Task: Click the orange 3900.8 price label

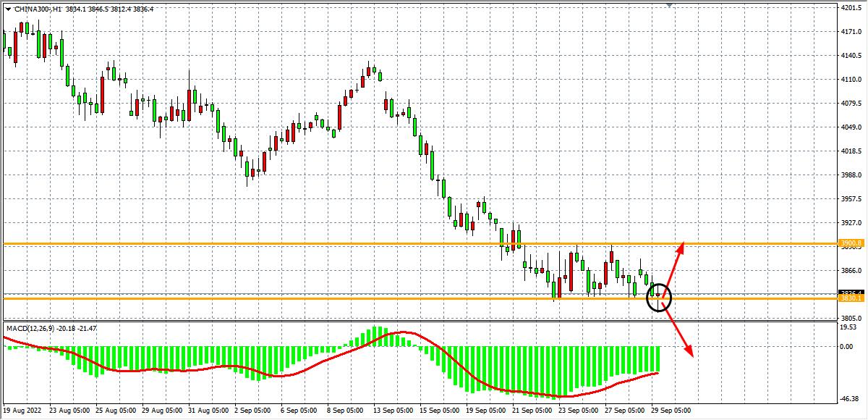Action: (850, 243)
